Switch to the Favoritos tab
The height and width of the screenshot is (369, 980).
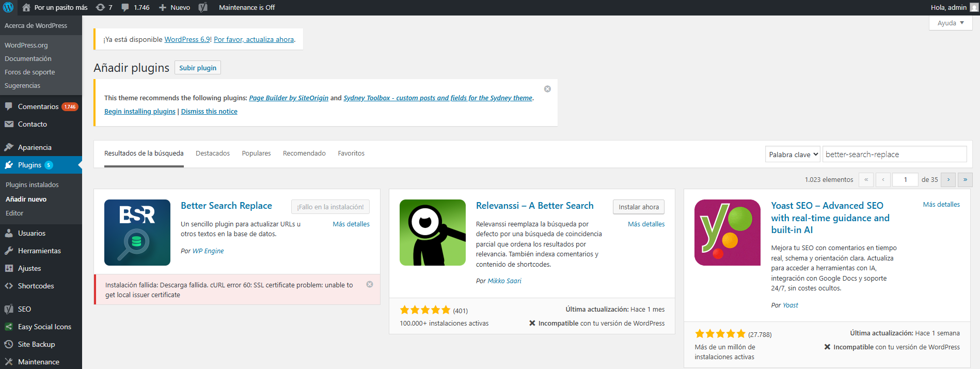(x=351, y=153)
